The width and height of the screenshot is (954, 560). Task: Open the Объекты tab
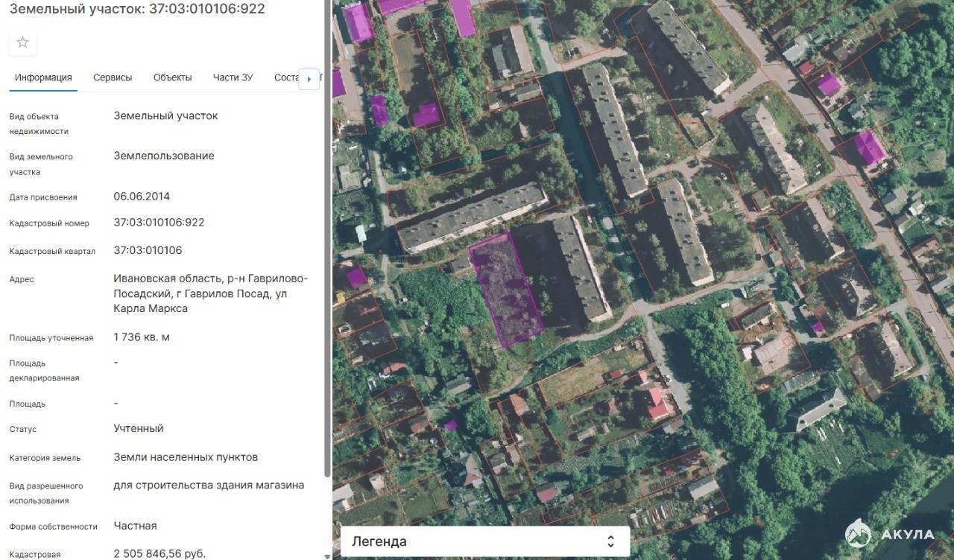pyautogui.click(x=172, y=77)
